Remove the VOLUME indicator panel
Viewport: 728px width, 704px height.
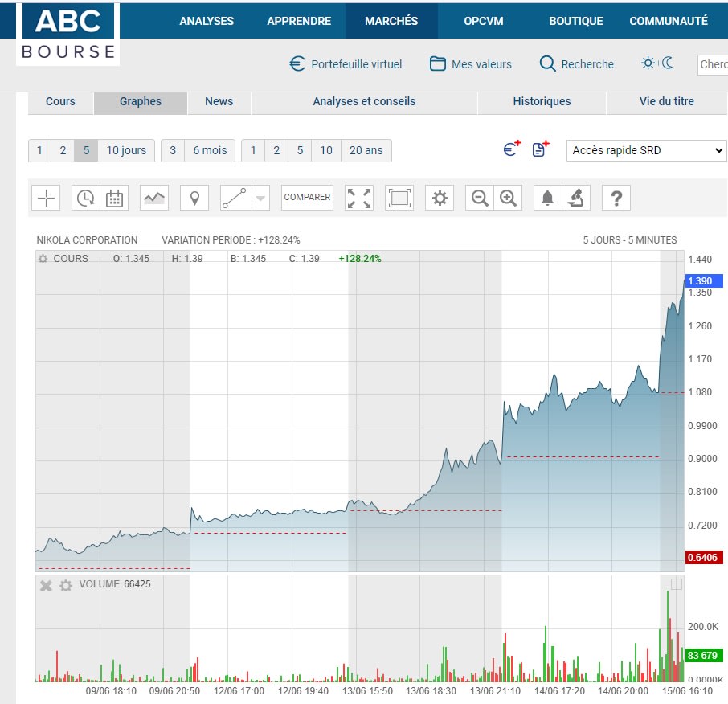tap(46, 586)
